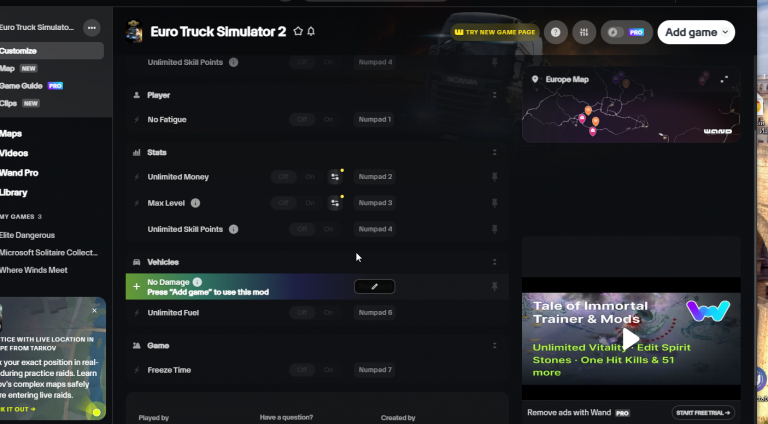The image size is (768, 424).
Task: Click the notification bell next to game title
Action: pos(311,31)
